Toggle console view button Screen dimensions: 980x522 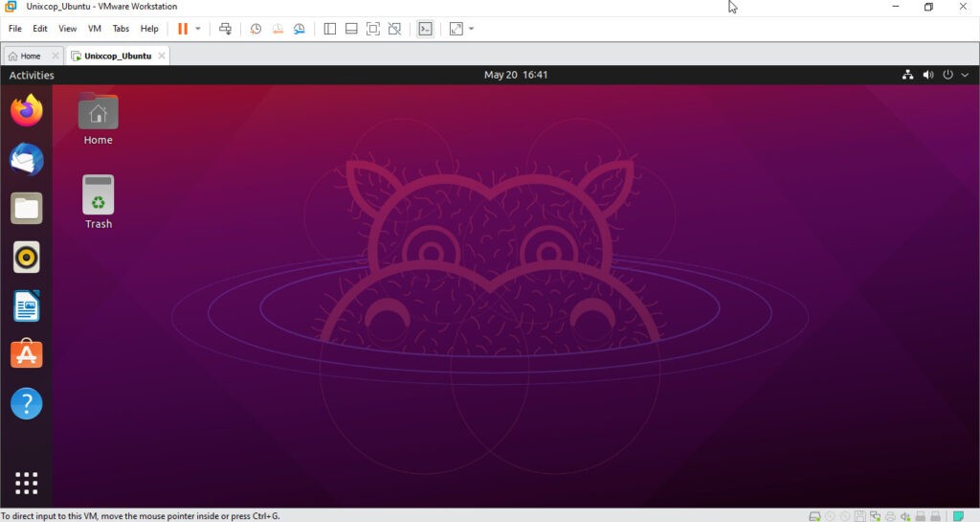(x=425, y=29)
